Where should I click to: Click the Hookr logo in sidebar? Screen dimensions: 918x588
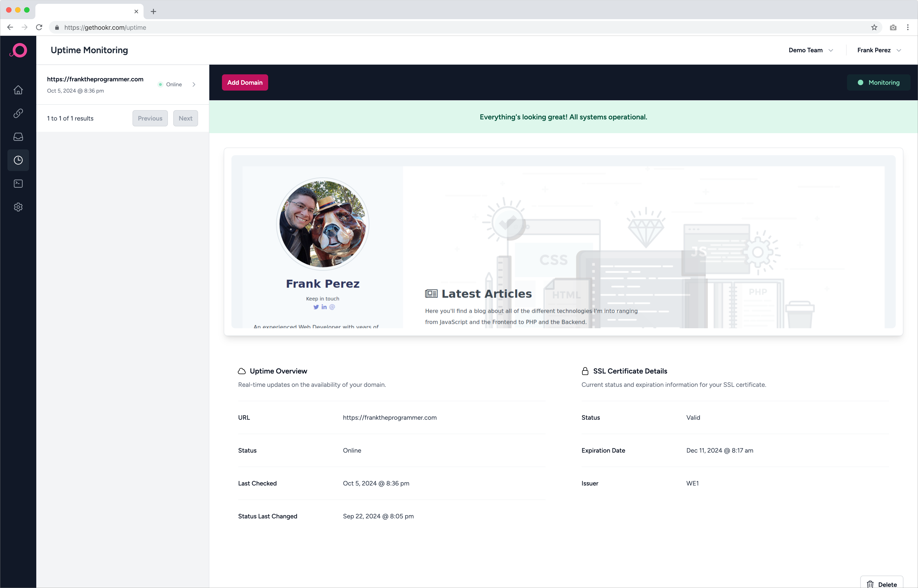click(x=18, y=50)
